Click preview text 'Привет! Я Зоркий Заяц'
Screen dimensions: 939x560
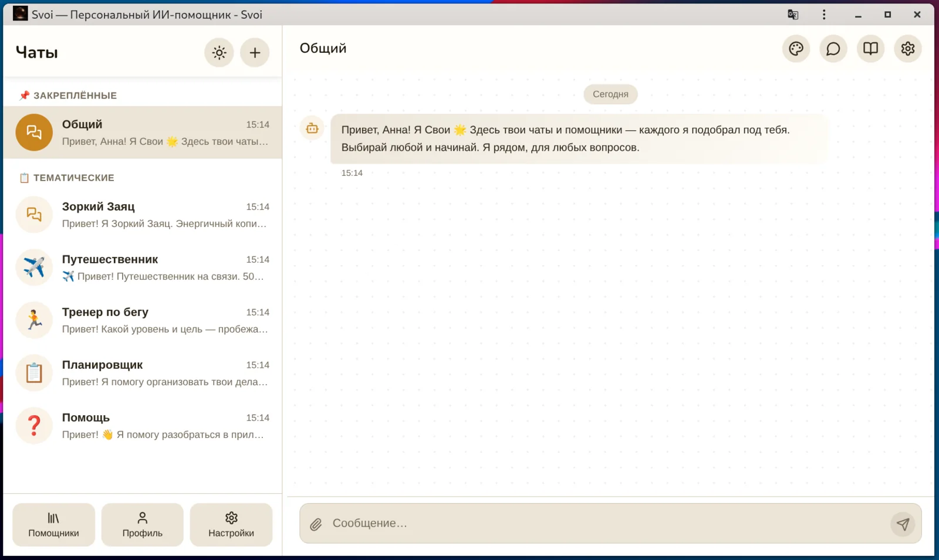pyautogui.click(x=117, y=224)
